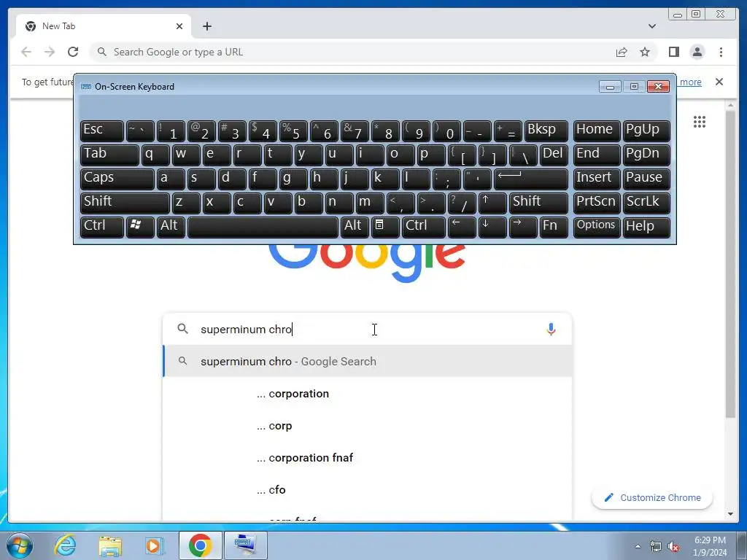The height and width of the screenshot is (560, 747).
Task: Click the space bar on On-Screen Keyboard
Action: coord(263,227)
